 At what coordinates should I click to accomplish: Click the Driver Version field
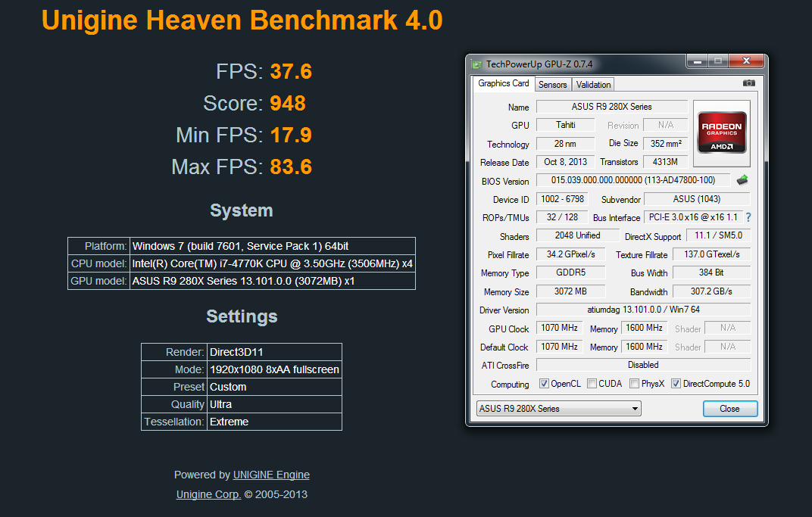coord(643,310)
